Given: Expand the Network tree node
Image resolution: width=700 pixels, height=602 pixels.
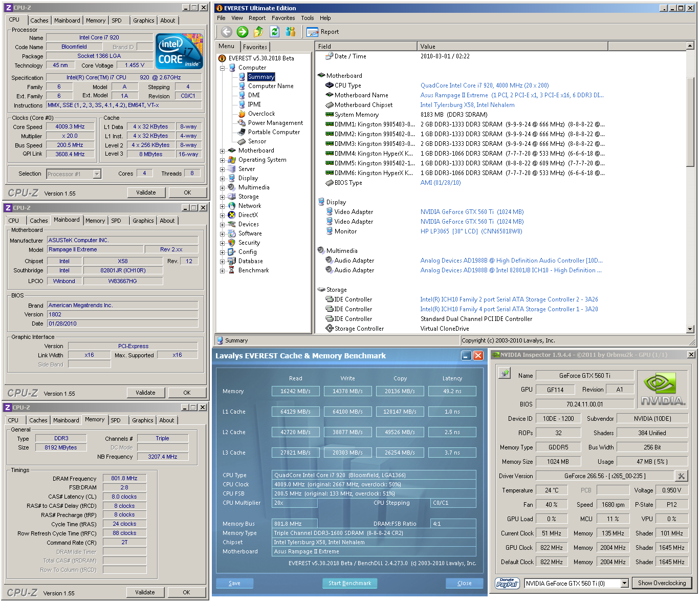Looking at the screenshot, I should tap(223, 206).
